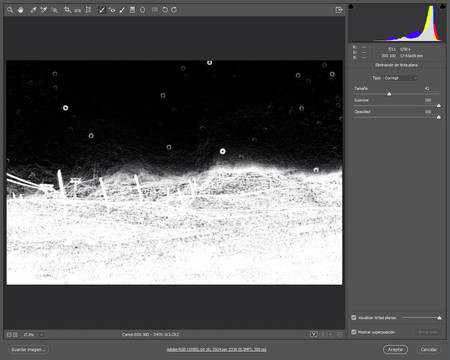Select the Spot Removal tool
Viewport: 450px width, 360px height.
[x=102, y=10]
